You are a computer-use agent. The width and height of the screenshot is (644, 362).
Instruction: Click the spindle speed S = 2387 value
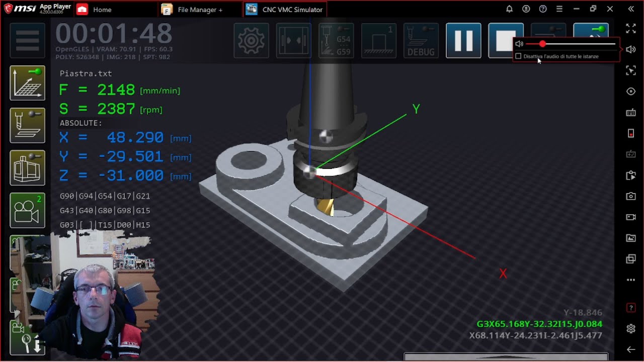110,109
